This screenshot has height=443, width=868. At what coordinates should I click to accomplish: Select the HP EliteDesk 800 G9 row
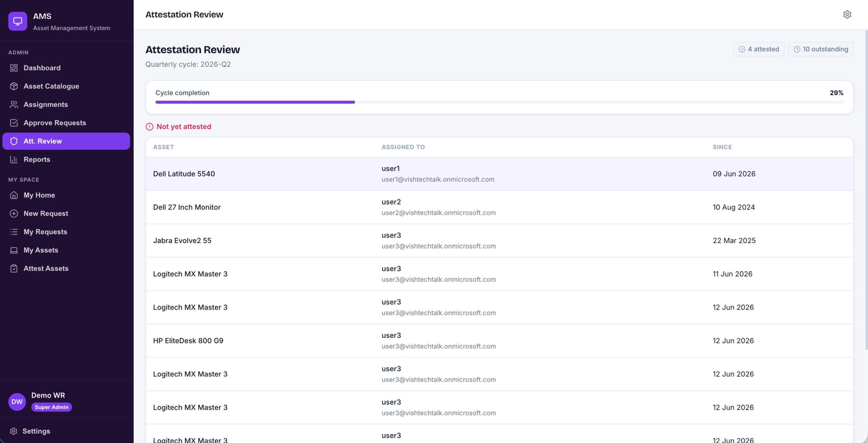click(499, 341)
